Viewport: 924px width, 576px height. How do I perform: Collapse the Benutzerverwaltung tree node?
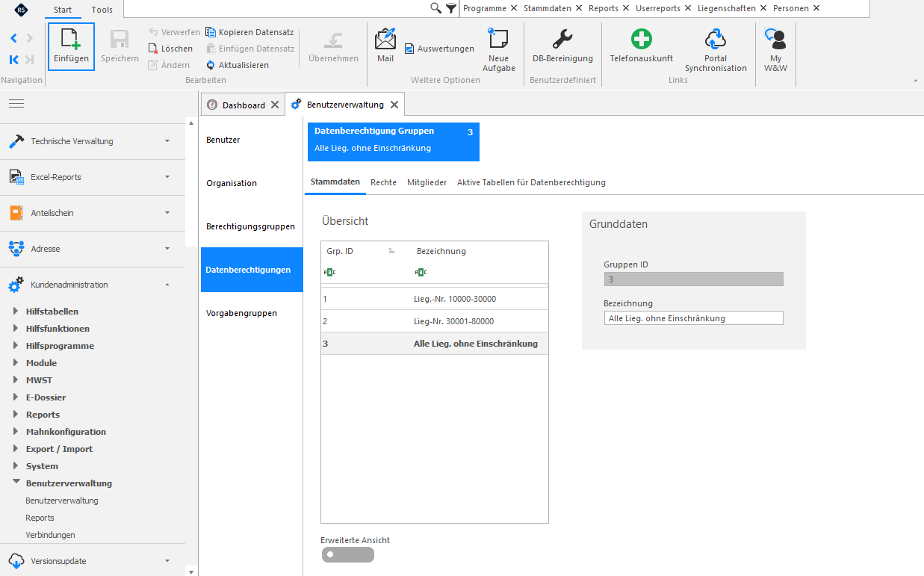16,483
